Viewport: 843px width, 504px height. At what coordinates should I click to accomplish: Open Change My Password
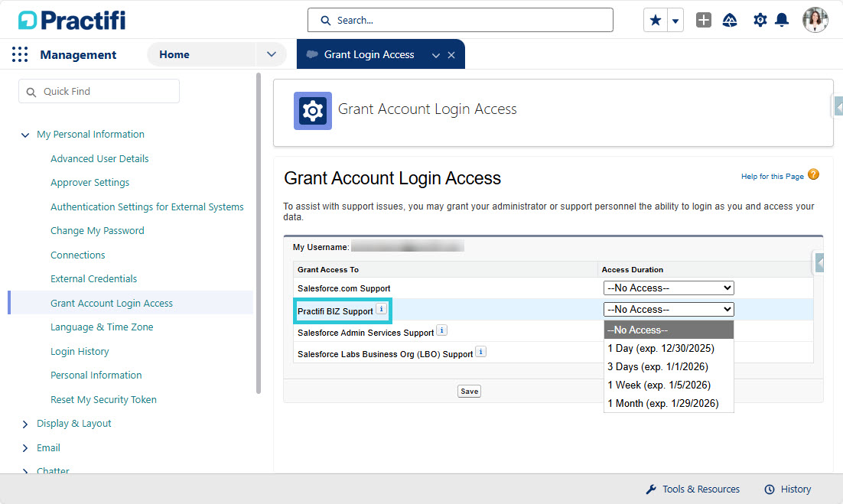tap(97, 230)
